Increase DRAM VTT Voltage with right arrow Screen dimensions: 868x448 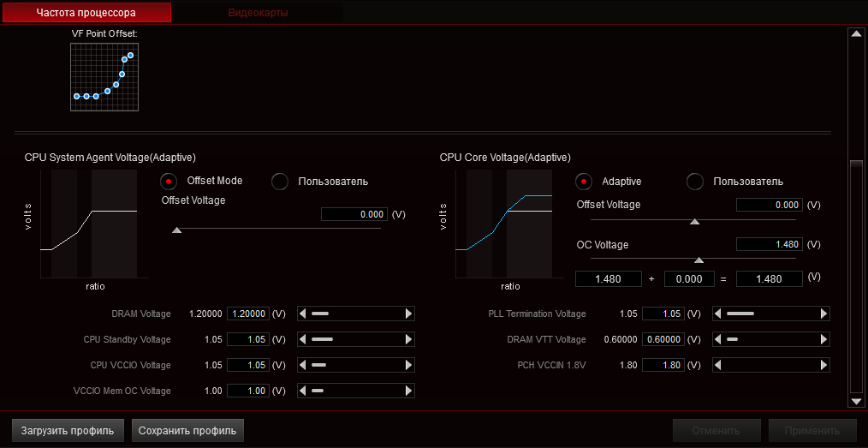pos(823,339)
